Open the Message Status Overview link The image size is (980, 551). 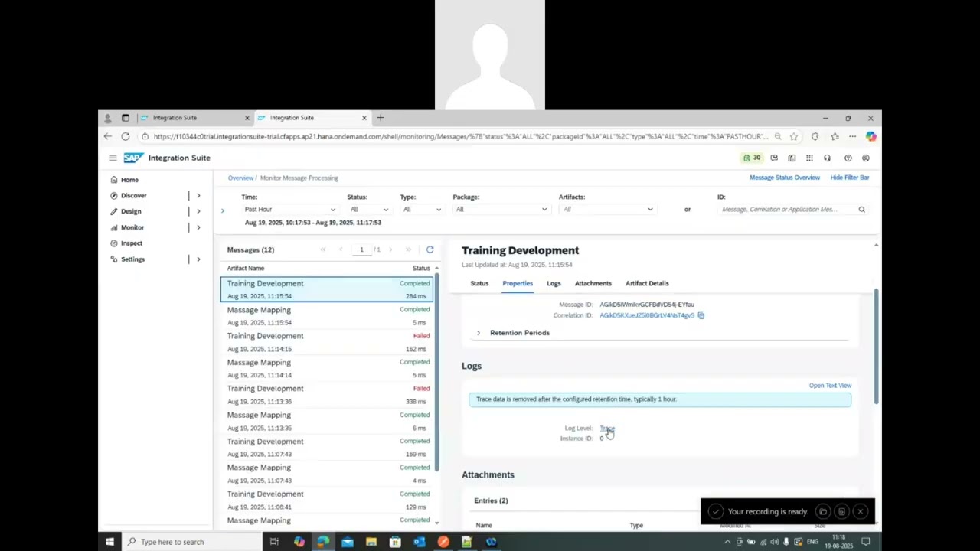(785, 178)
